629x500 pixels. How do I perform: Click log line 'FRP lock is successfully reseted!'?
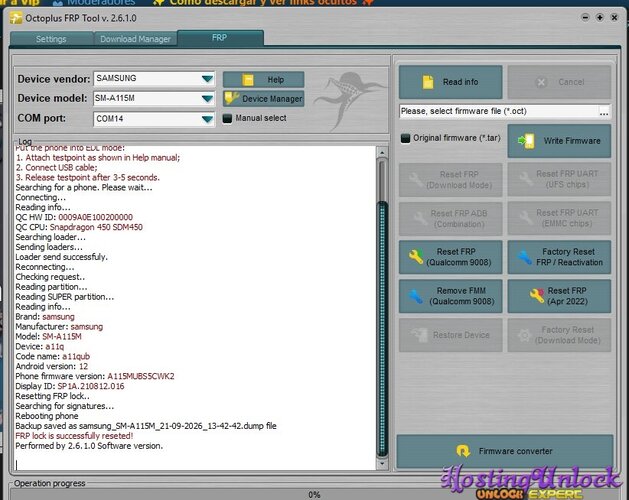[x=74, y=436]
